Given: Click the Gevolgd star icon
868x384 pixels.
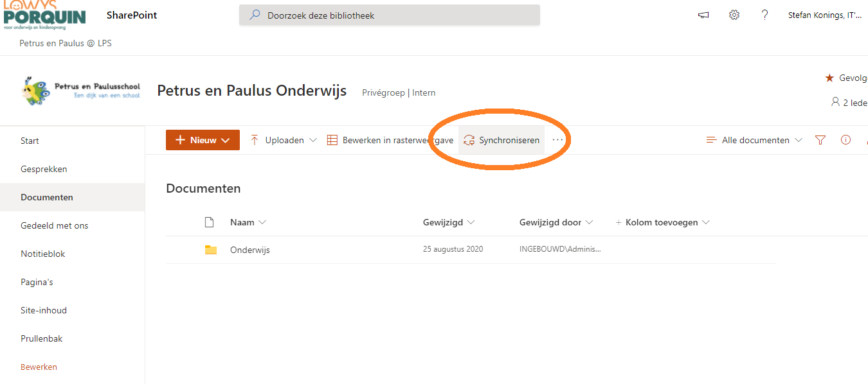Looking at the screenshot, I should (829, 78).
